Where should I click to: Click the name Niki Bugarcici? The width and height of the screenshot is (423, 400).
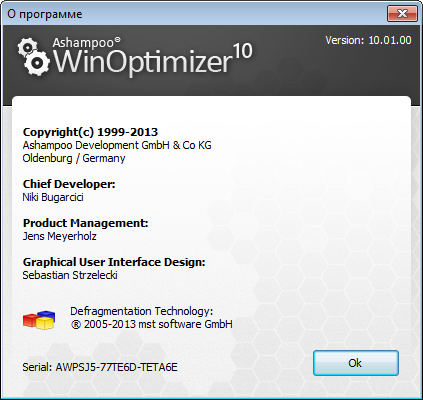coord(53,197)
